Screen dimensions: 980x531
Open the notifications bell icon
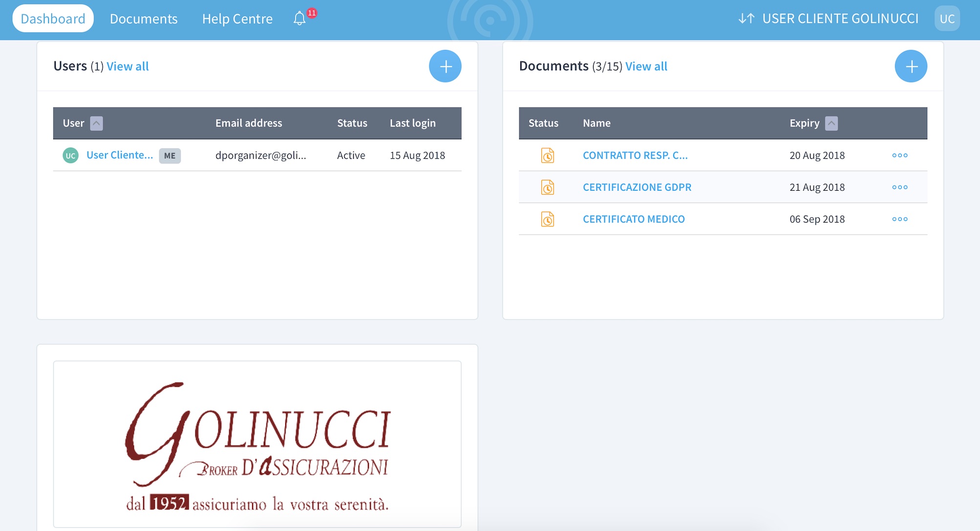(299, 19)
